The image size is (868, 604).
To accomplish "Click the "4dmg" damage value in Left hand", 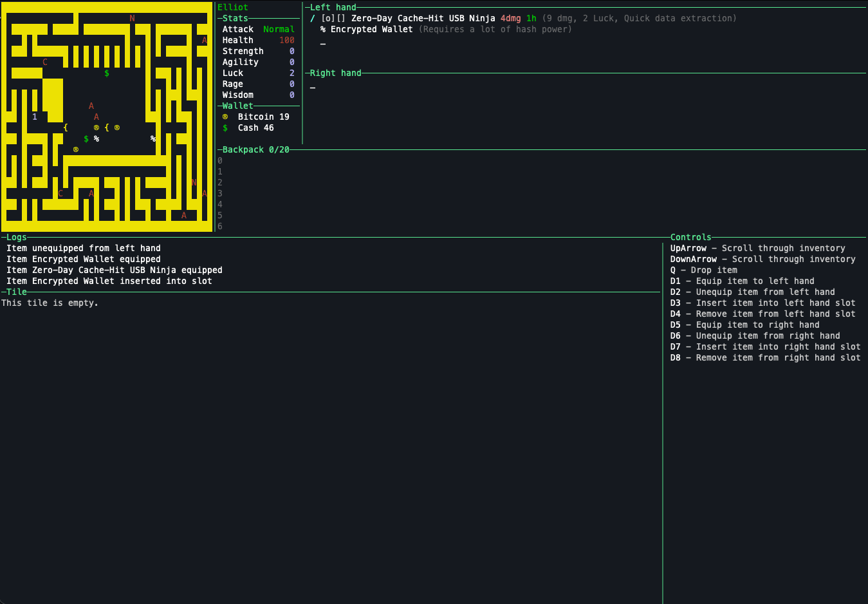I will (511, 18).
